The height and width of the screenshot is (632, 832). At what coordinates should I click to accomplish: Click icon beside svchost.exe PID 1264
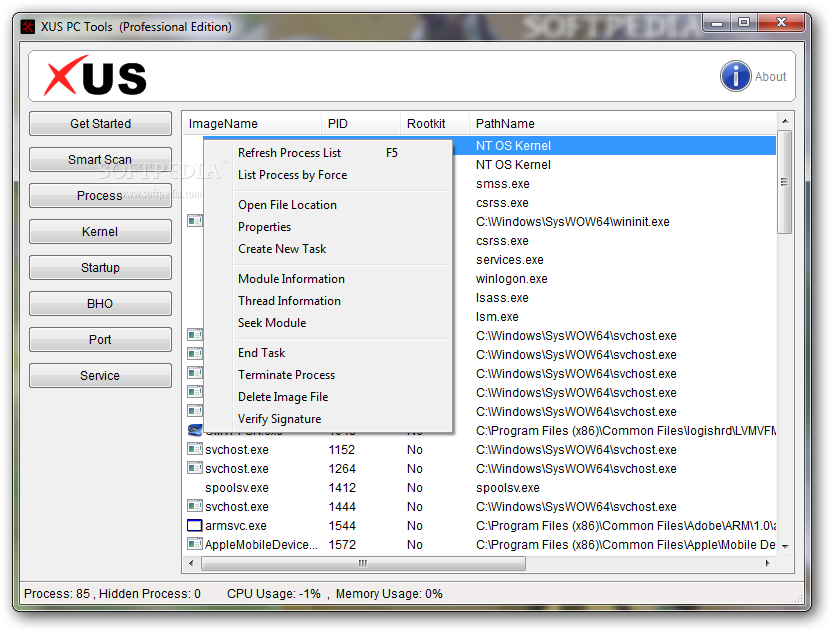(x=195, y=468)
